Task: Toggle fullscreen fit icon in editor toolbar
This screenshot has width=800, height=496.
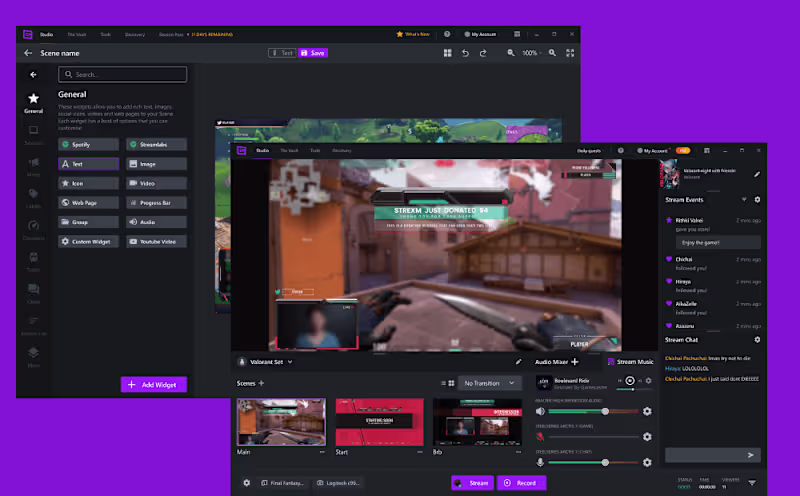Action: coord(570,53)
